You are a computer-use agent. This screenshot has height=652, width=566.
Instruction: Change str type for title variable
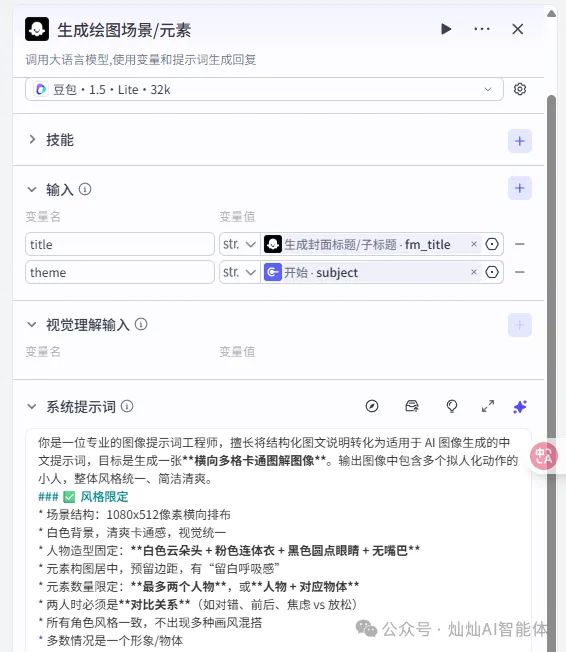click(x=240, y=244)
